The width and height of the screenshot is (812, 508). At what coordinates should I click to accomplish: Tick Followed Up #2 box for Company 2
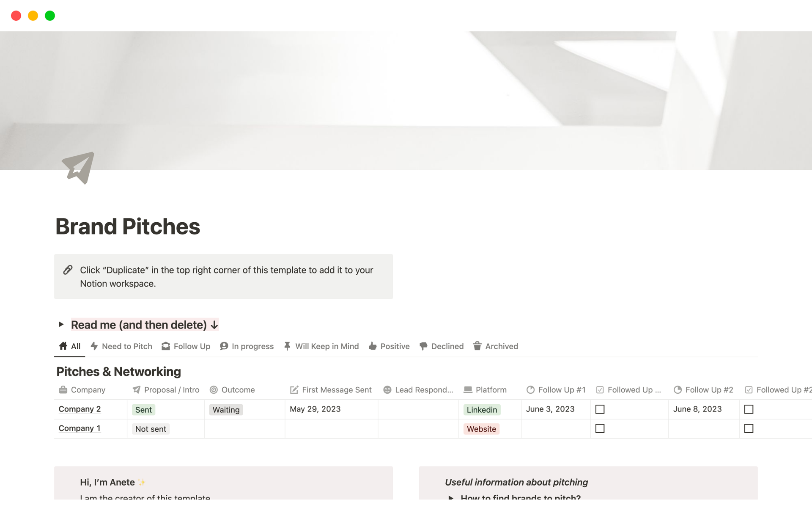click(x=749, y=409)
